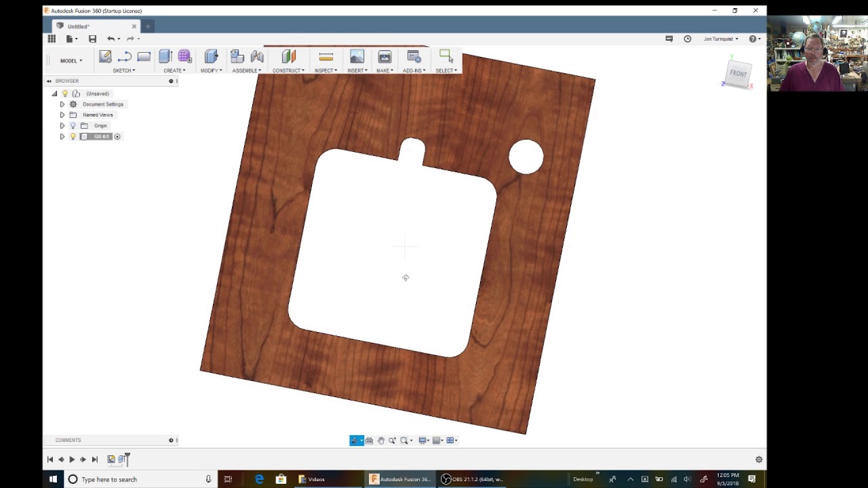Select the sketch feature in timeline

111,460
